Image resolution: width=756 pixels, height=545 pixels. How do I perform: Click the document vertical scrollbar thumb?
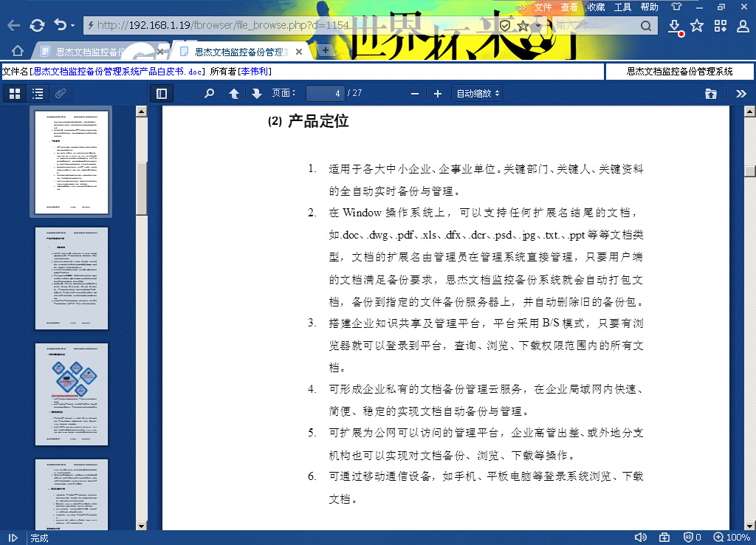[x=750, y=171]
